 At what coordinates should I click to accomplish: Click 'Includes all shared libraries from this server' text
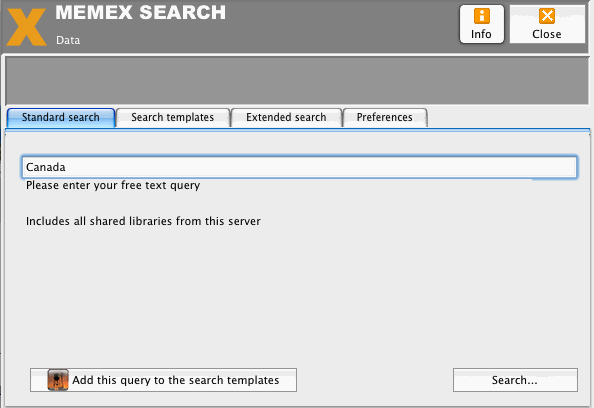tap(143, 221)
